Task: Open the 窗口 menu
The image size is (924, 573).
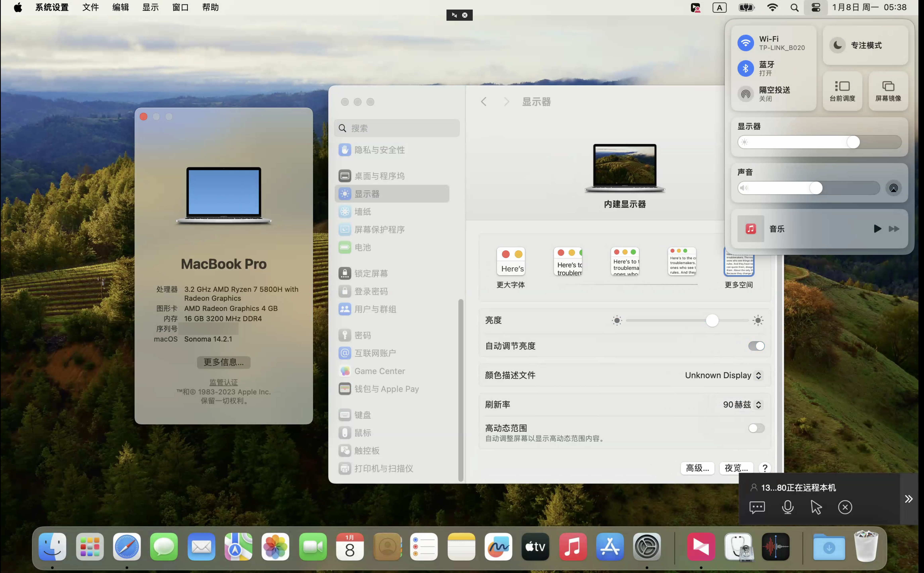Action: click(180, 8)
